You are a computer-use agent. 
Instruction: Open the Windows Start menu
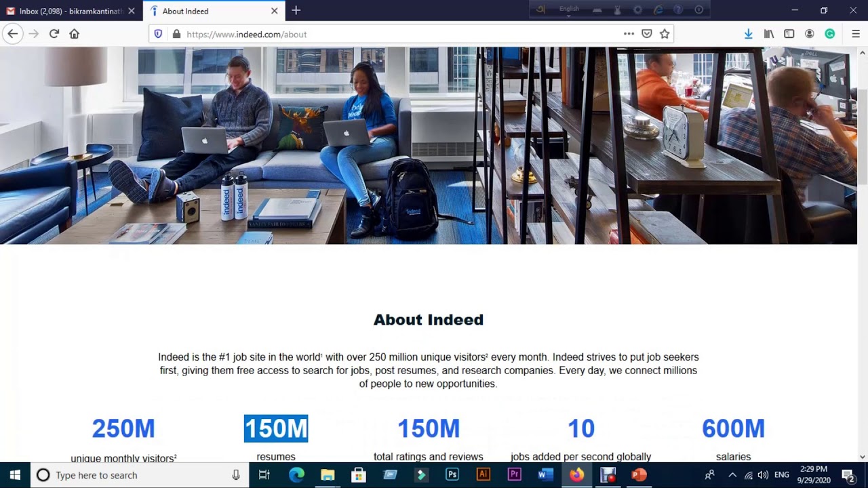tap(15, 475)
